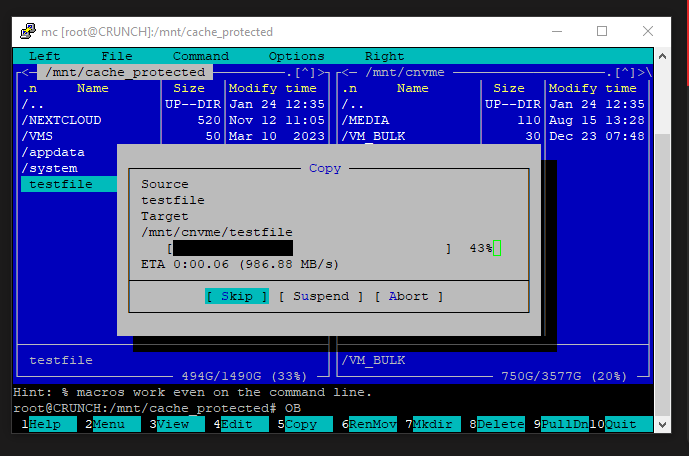The image size is (689, 456).
Task: Click the /mnt/cnvme/testfile target path
Action: pos(217,232)
